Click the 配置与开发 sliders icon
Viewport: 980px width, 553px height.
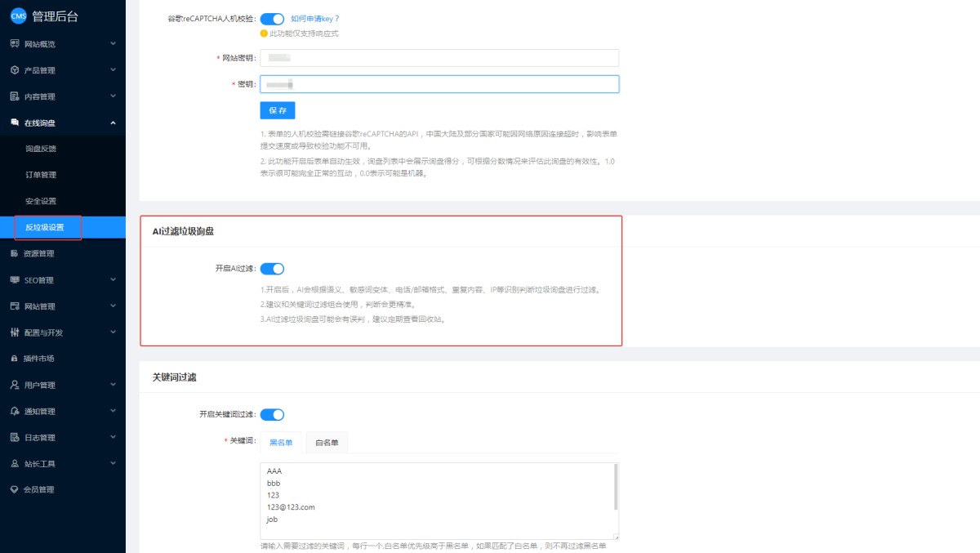pyautogui.click(x=15, y=332)
